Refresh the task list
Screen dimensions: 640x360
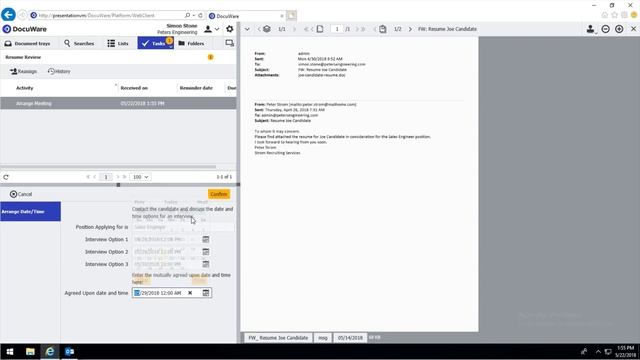pos(6,177)
